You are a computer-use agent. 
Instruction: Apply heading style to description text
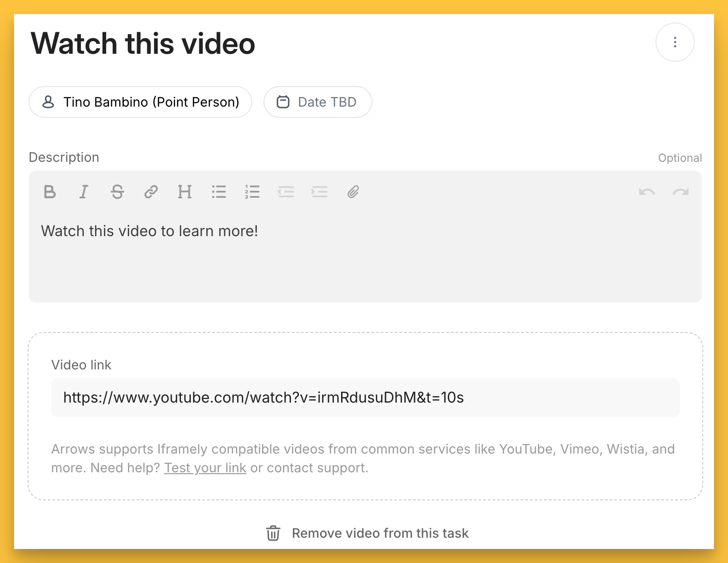185,192
